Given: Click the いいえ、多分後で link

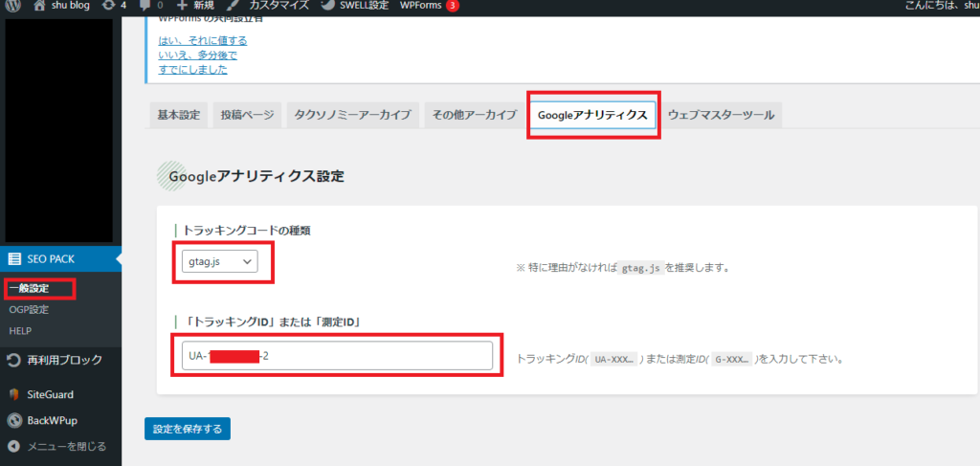Looking at the screenshot, I should (198, 55).
